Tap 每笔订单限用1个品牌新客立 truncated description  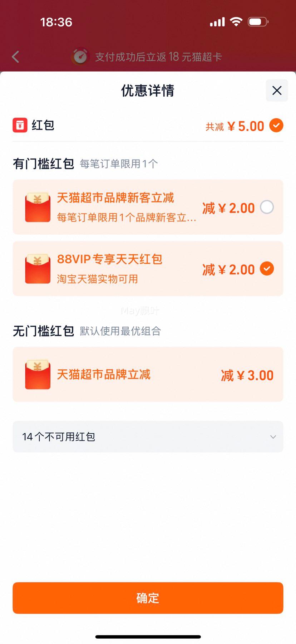[127, 217]
